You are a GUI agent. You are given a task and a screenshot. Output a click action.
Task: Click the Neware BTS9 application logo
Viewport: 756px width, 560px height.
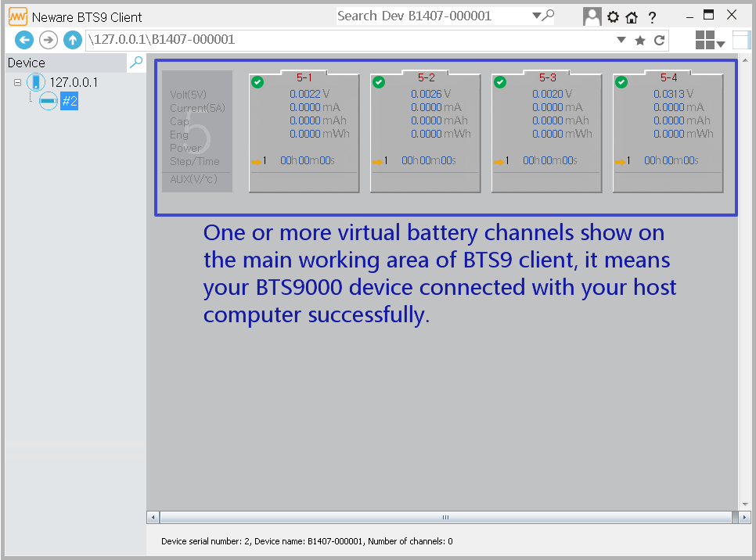point(18,17)
